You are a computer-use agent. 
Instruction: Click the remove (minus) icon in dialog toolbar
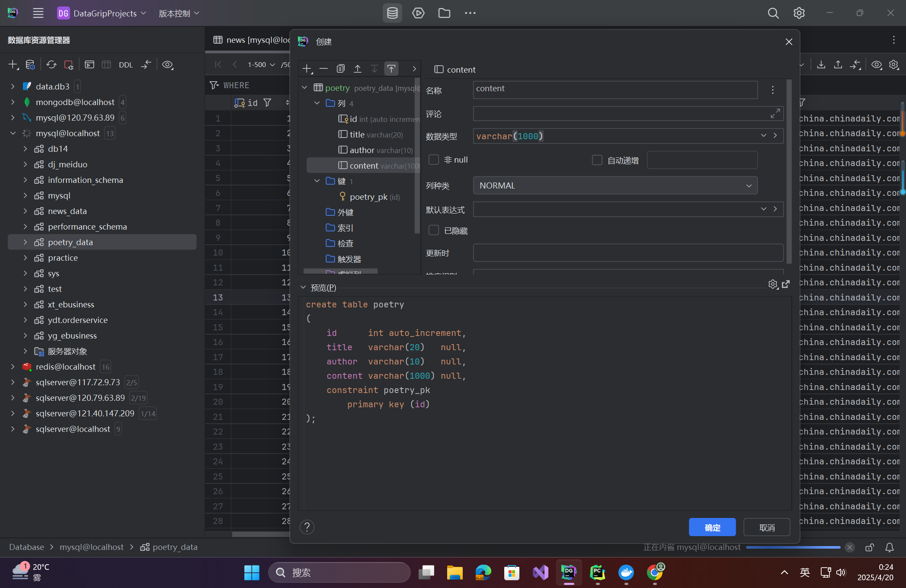[x=323, y=69]
